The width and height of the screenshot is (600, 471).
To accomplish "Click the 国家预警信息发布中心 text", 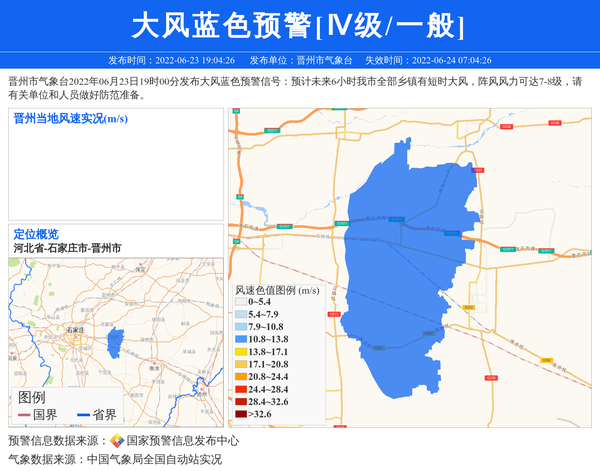I will [x=183, y=441].
